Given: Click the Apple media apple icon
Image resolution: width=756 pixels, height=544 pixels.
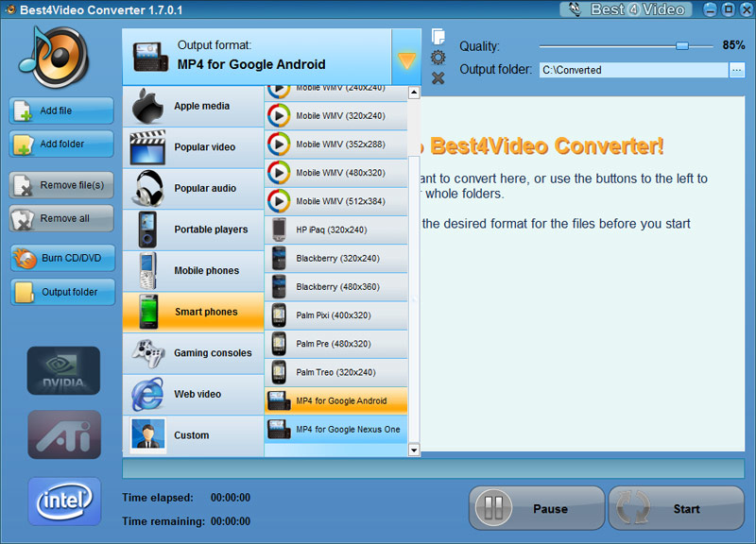Looking at the screenshot, I should pos(147,106).
